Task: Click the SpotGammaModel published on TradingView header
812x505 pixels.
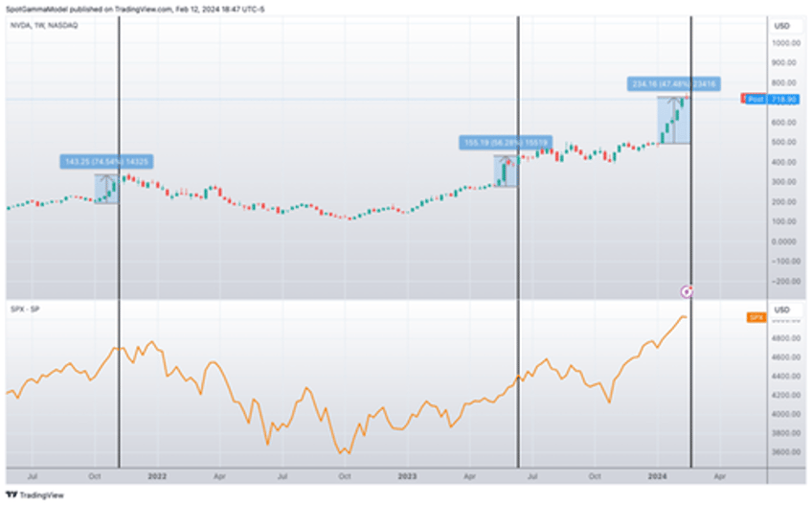Action: 135,9
